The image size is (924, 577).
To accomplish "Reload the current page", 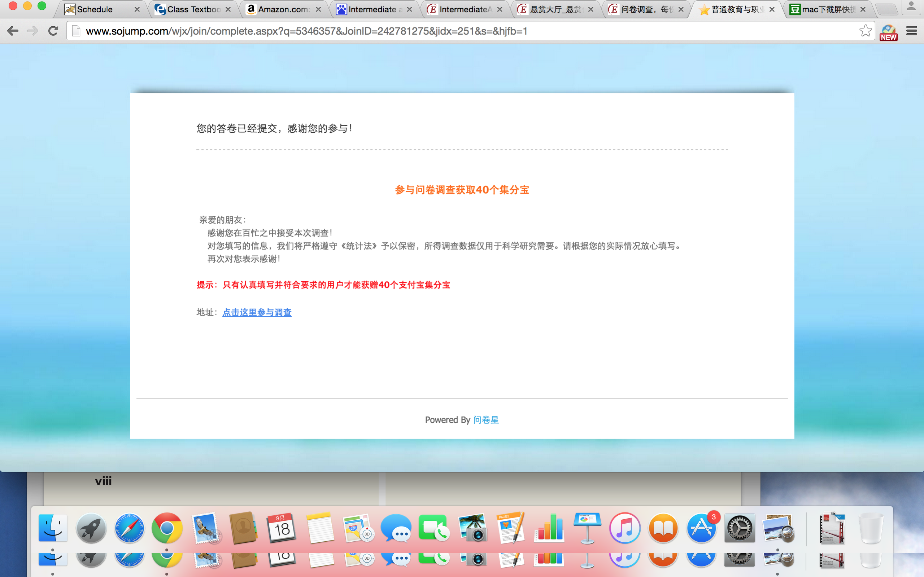I will pos(53,31).
